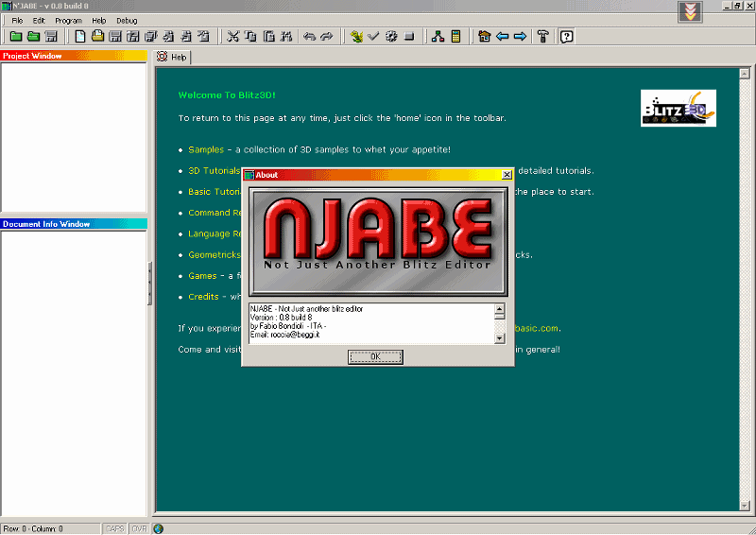
Task: Click the check mark toolbar icon
Action: pyautogui.click(x=373, y=37)
